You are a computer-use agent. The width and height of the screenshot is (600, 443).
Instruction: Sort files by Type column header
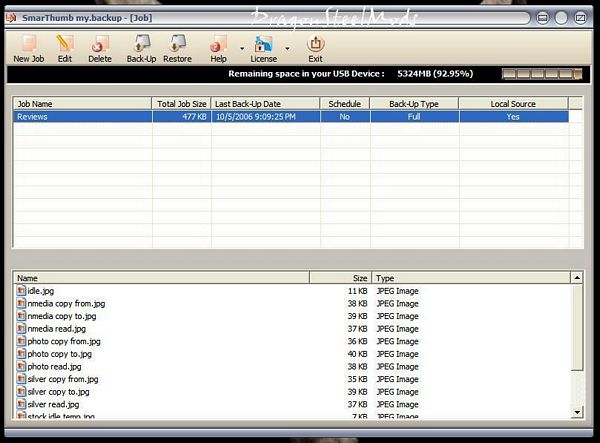(471, 278)
